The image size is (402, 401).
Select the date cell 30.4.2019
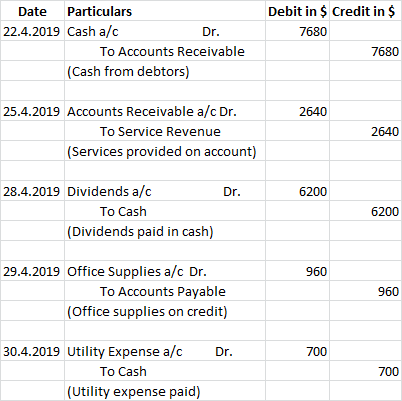tap(32, 351)
